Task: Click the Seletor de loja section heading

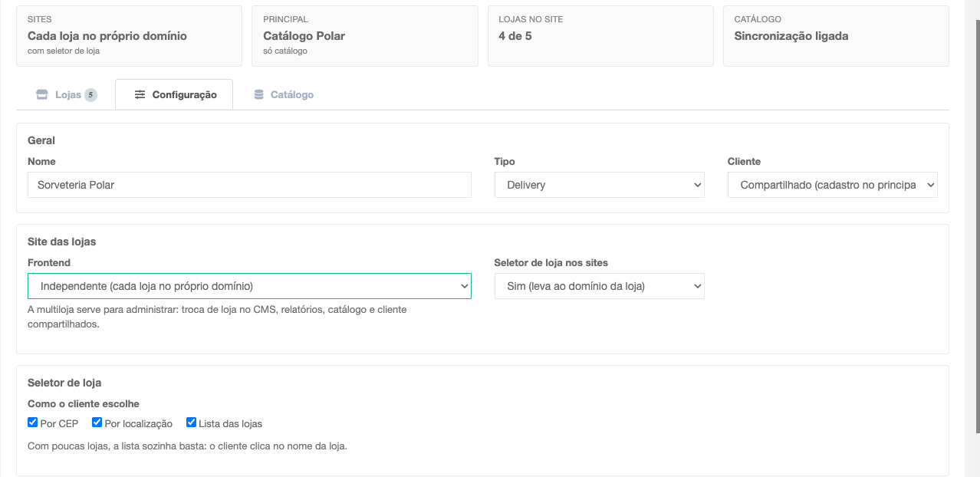Action: pos(64,383)
